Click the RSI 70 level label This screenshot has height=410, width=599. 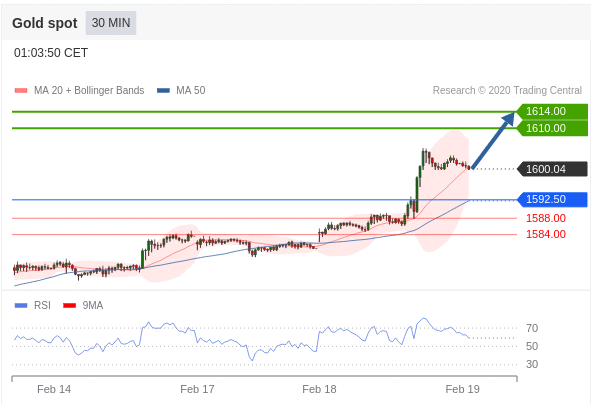click(x=532, y=328)
